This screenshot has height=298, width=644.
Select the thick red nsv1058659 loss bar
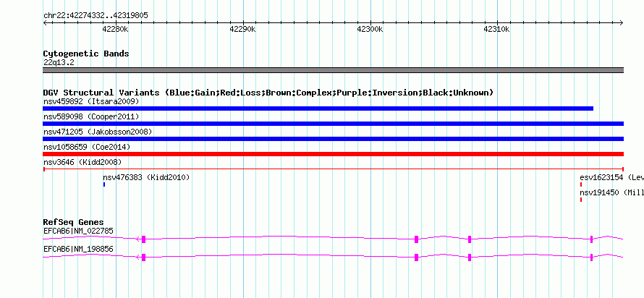click(333, 154)
